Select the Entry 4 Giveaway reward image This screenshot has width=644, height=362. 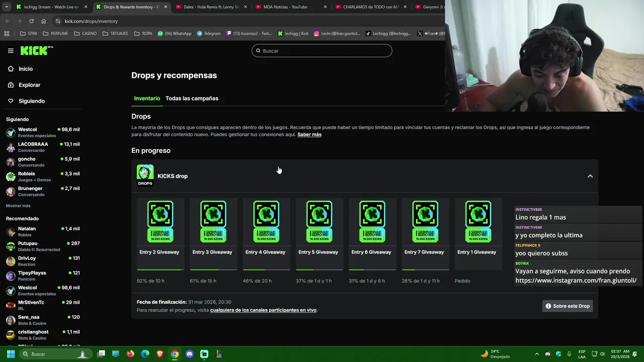click(x=266, y=221)
